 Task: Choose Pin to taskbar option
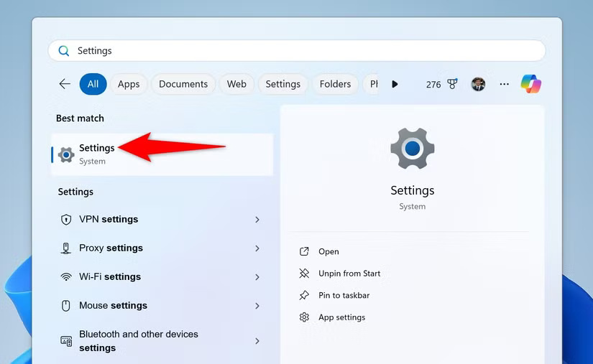coord(344,295)
